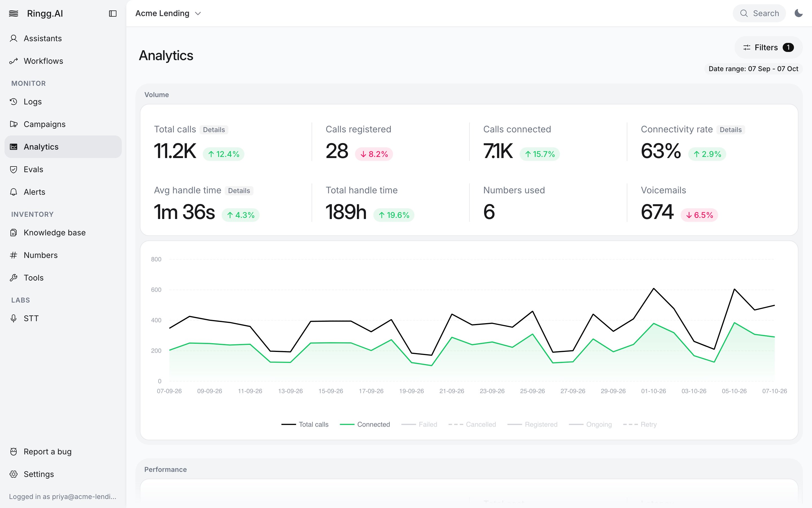Enable Retry series in legend
The height and width of the screenshot is (508, 812).
coord(640,424)
